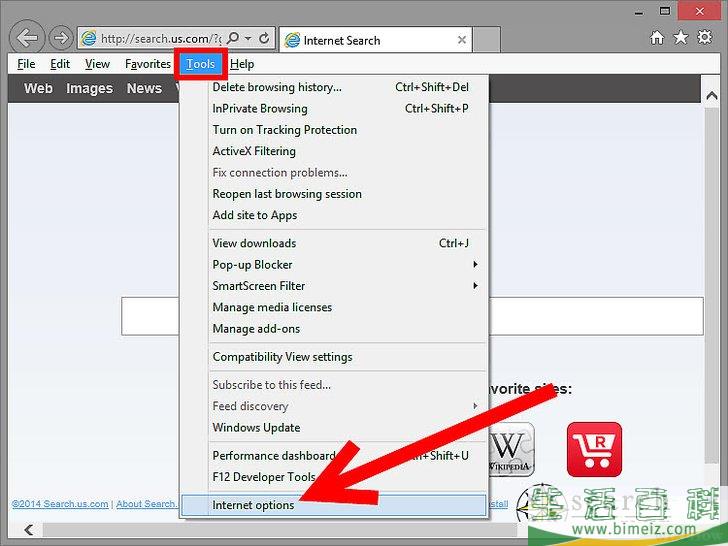This screenshot has height=546, width=728.
Task: Switch to the Internet Search tab
Action: (375, 40)
